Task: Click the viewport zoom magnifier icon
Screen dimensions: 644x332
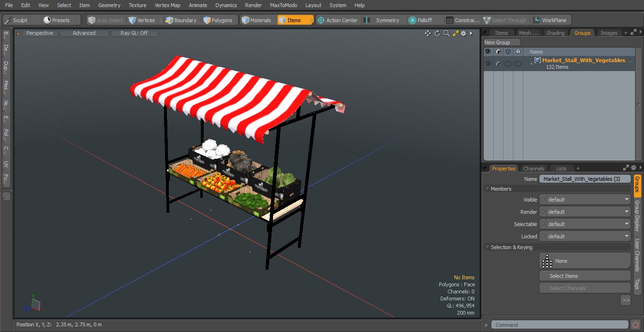Action: point(446,33)
